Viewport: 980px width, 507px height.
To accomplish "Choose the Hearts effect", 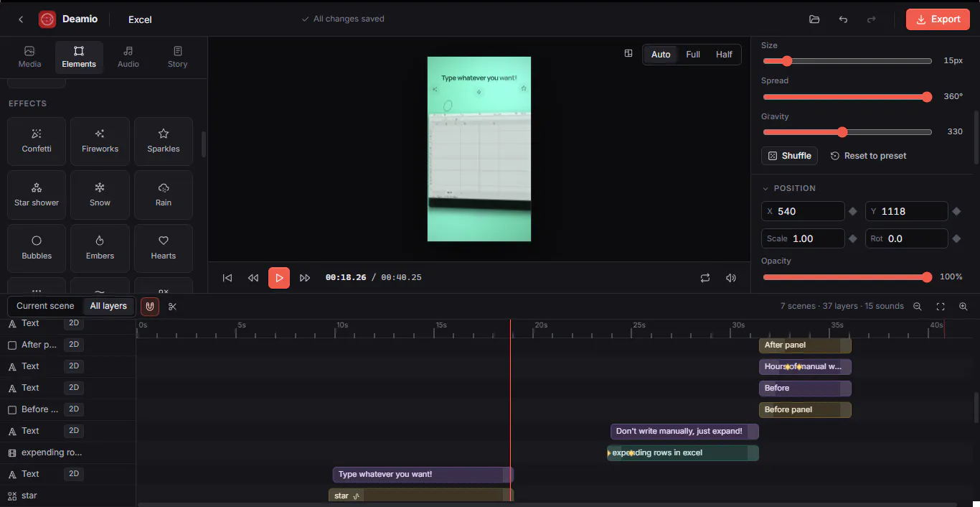I will point(164,248).
